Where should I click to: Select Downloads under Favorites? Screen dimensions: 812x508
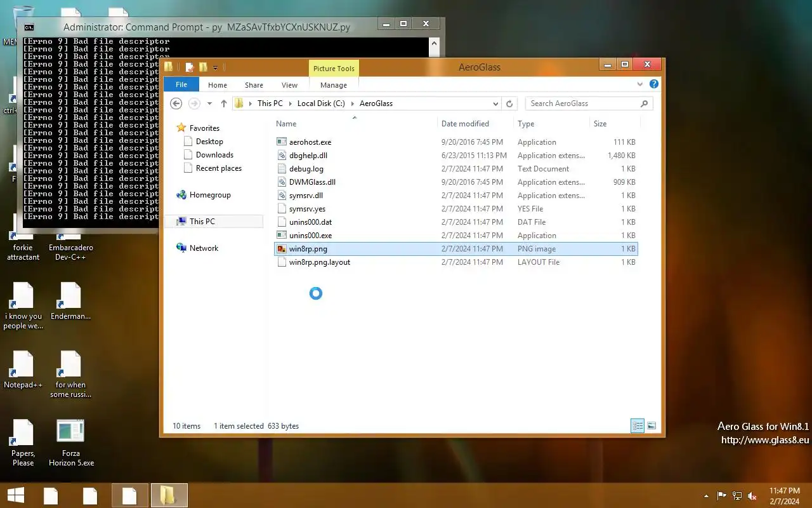coord(214,155)
